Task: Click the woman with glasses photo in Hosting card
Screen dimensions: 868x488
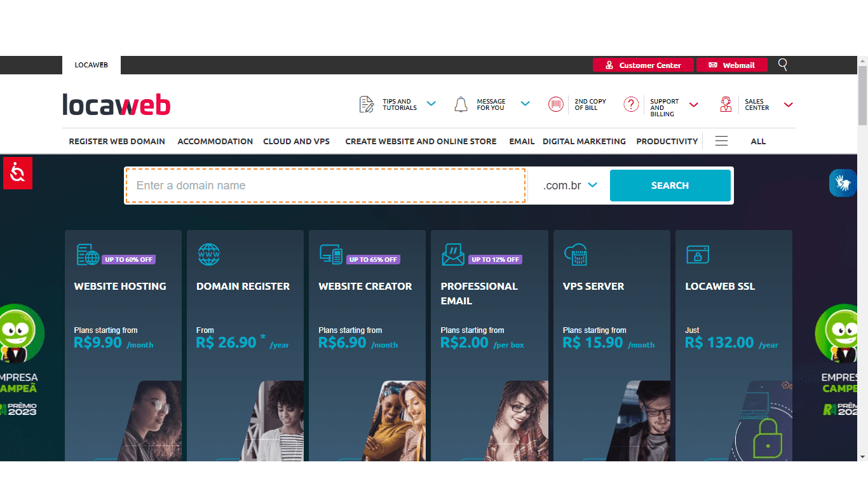Action: [x=150, y=421]
